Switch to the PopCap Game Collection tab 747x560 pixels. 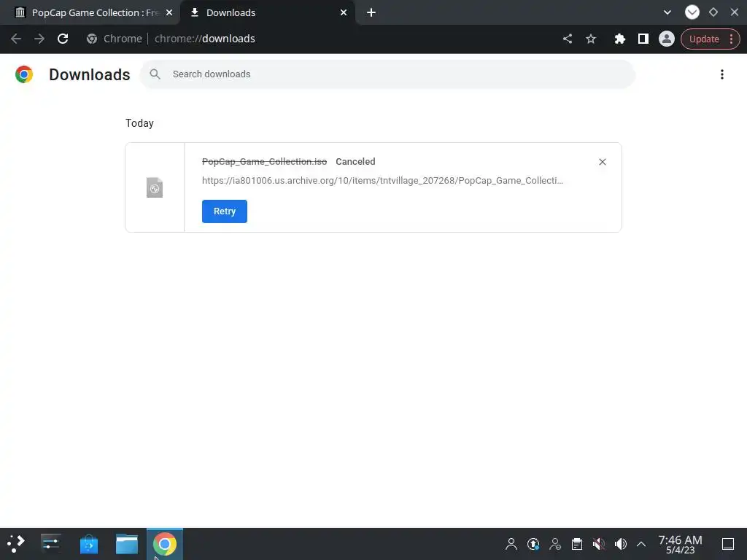click(x=90, y=12)
